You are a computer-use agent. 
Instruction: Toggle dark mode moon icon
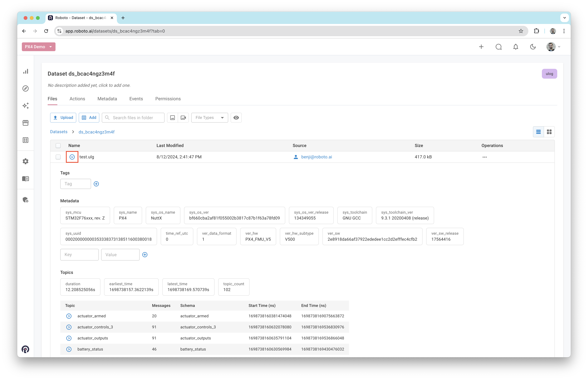pyautogui.click(x=533, y=47)
